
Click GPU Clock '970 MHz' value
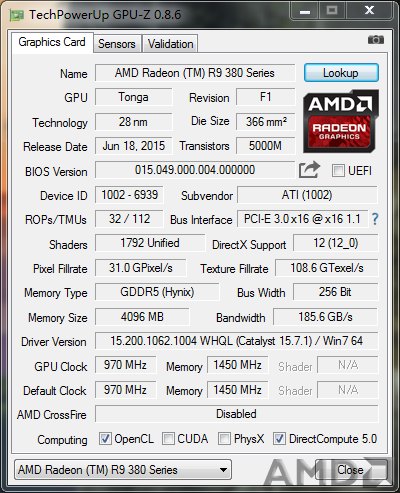125,365
